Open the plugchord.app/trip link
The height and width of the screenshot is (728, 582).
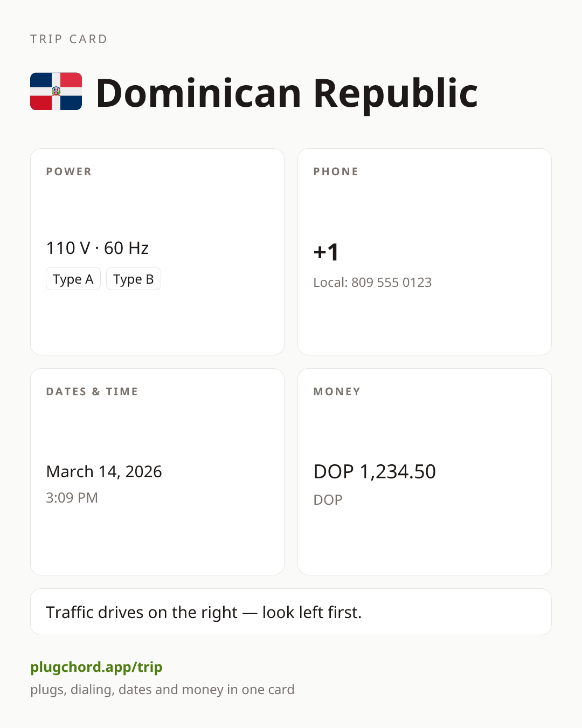pos(96,667)
